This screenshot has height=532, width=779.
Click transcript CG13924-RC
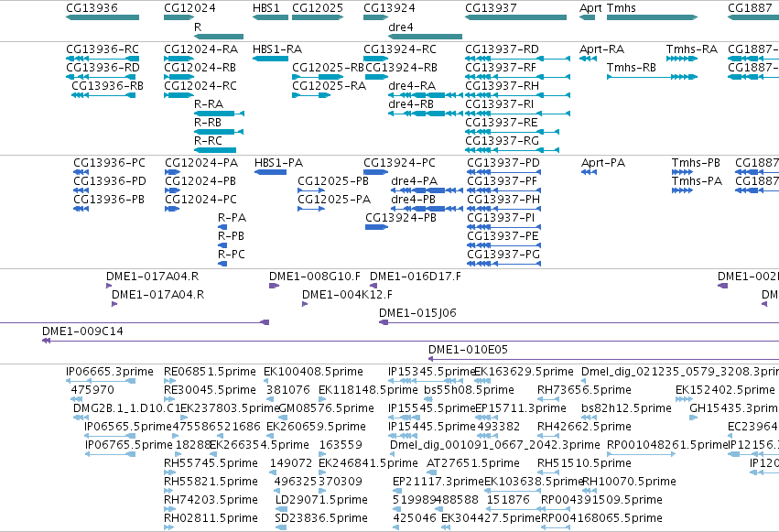[x=376, y=59]
